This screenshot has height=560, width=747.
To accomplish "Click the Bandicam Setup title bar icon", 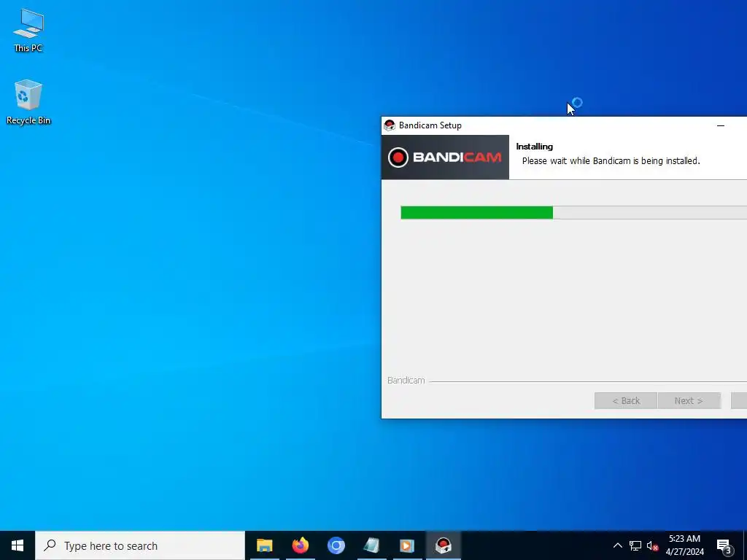I will (x=390, y=125).
